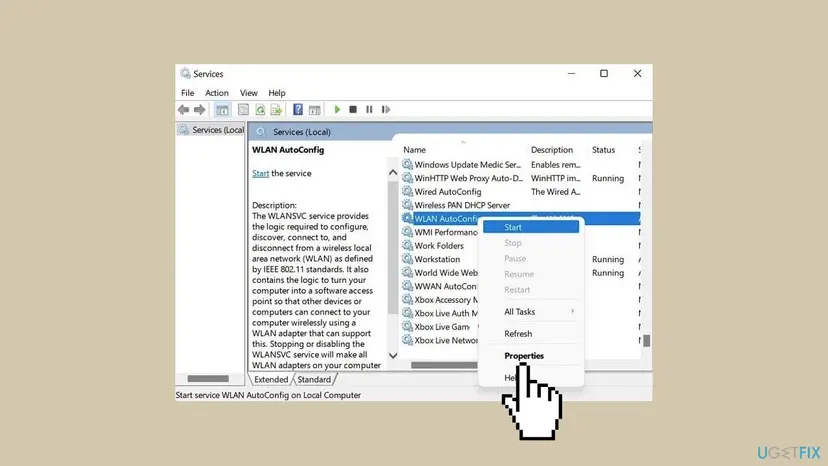The width and height of the screenshot is (828, 466).
Task: Select the Wired AutoConfig service name
Action: click(x=448, y=192)
